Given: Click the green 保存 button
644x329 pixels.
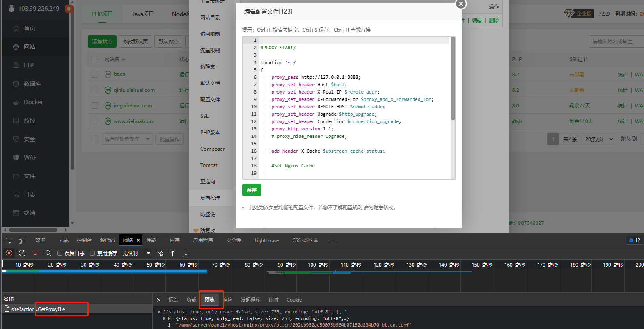Looking at the screenshot, I should pyautogui.click(x=252, y=190).
